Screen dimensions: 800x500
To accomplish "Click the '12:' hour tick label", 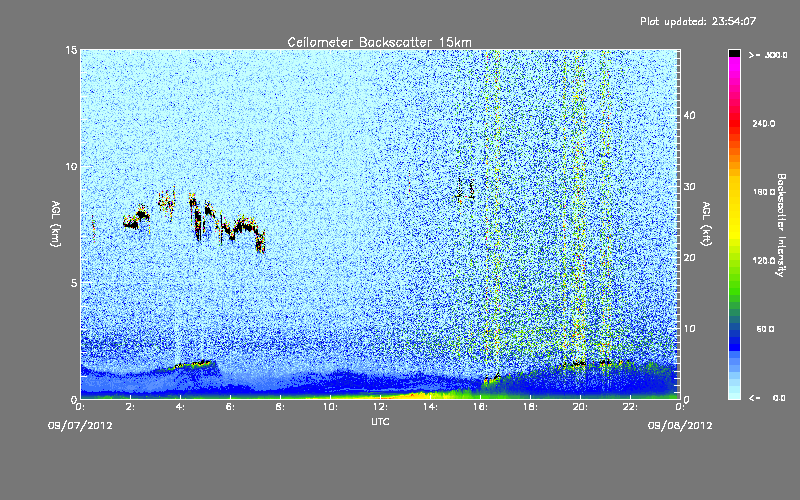I will pos(381,407).
